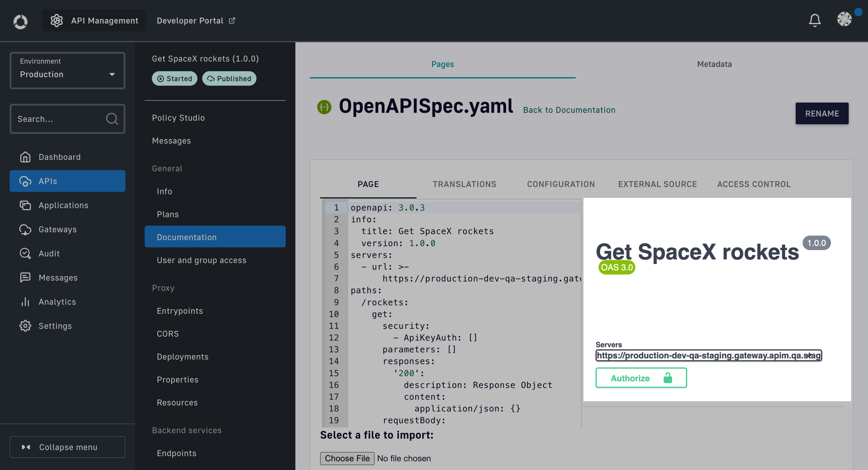Open Policy Studio menu item
This screenshot has width=868, height=470.
tap(215, 118)
